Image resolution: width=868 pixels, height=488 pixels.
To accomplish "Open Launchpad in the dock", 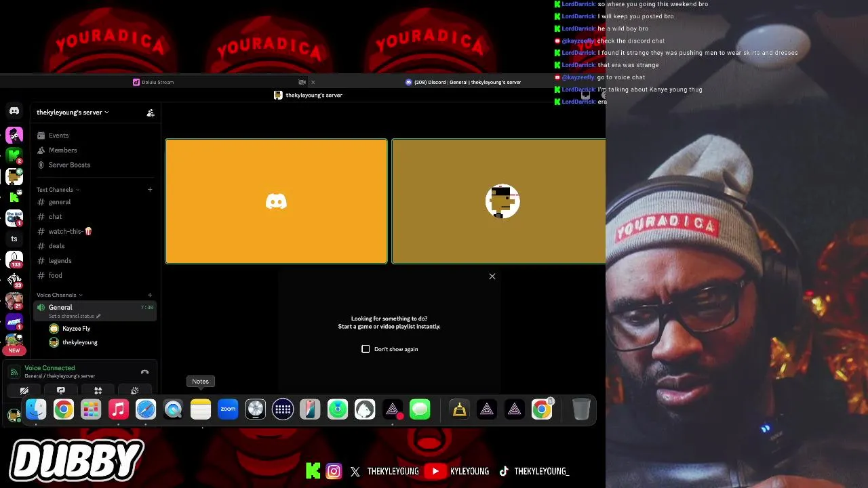I will [x=91, y=409].
